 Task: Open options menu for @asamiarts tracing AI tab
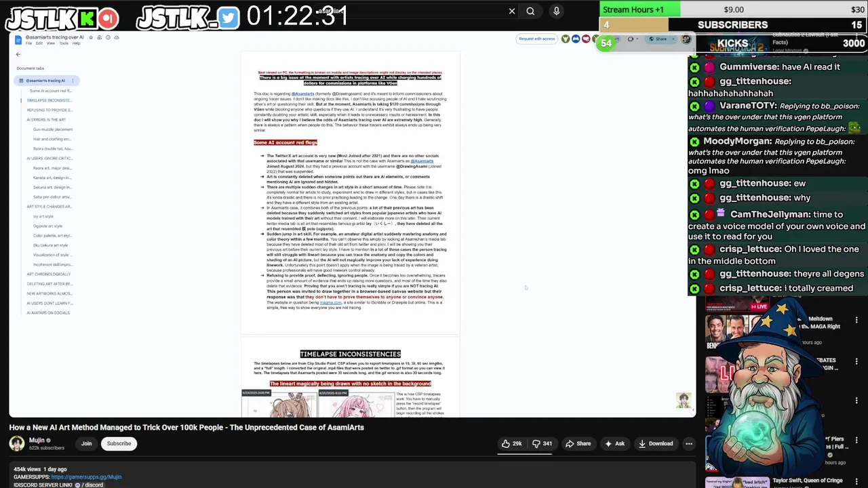73,81
